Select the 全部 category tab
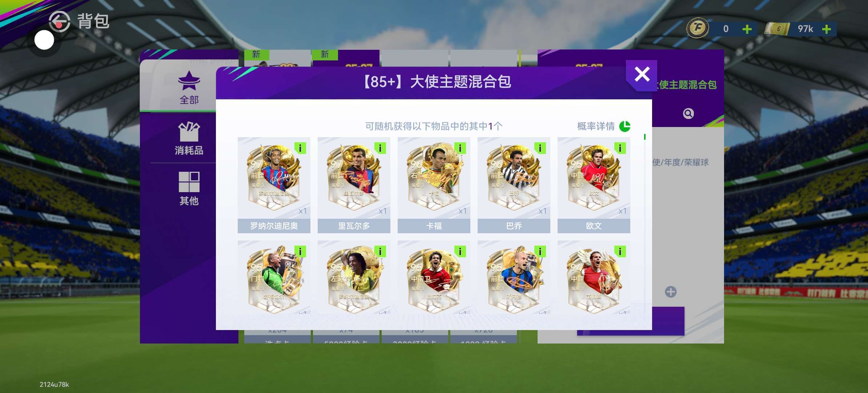The height and width of the screenshot is (393, 868). click(x=189, y=87)
